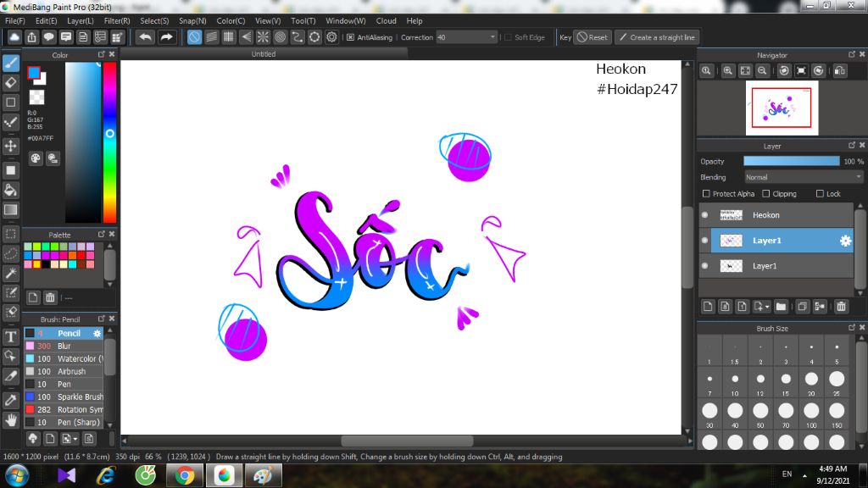The height and width of the screenshot is (488, 868).
Task: Click the Reset button
Action: [593, 37]
